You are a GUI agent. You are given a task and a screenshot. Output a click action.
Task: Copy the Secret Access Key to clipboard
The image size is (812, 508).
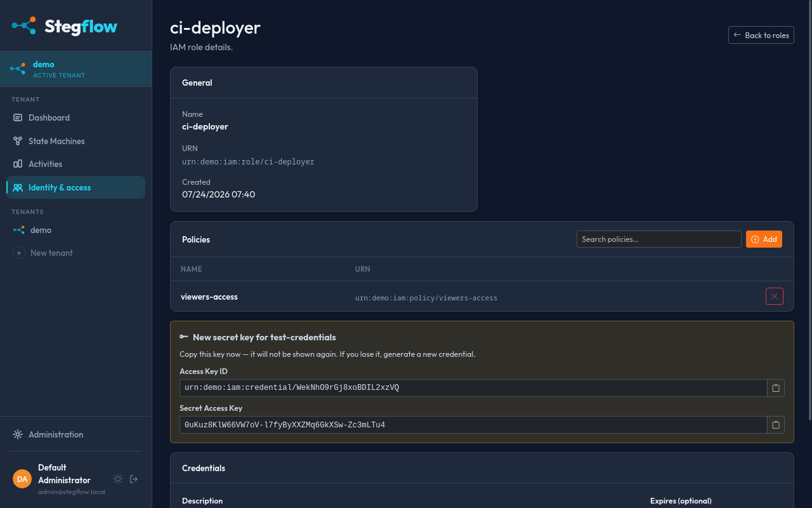(776, 425)
